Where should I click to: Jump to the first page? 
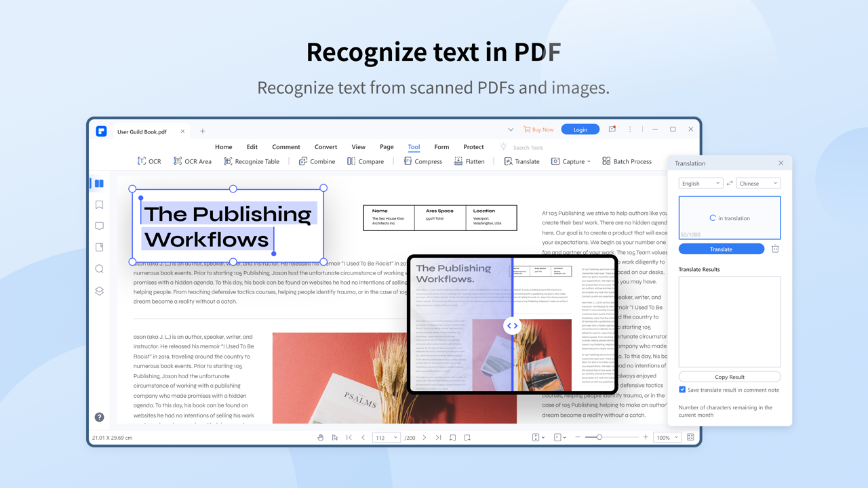349,438
